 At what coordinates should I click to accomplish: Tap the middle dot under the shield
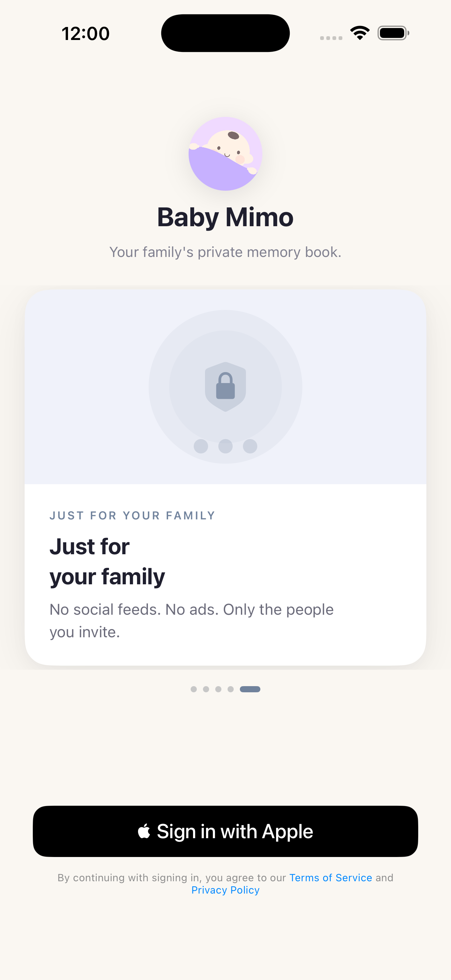tap(225, 446)
